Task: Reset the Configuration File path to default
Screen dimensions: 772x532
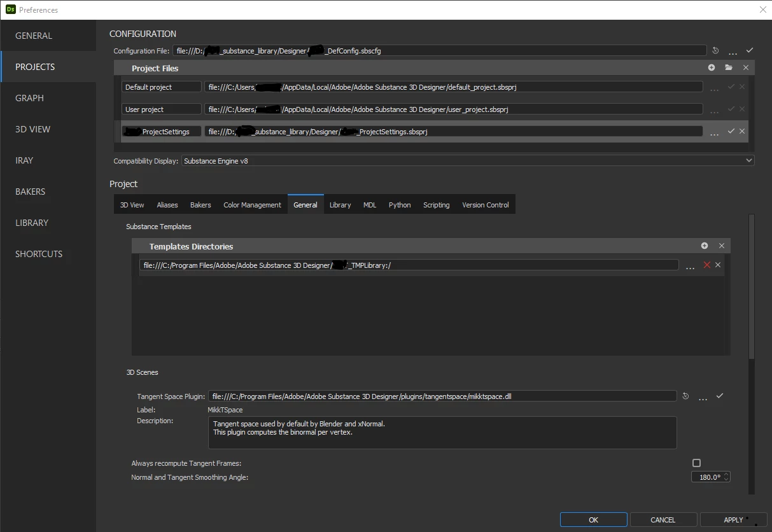Action: point(715,51)
